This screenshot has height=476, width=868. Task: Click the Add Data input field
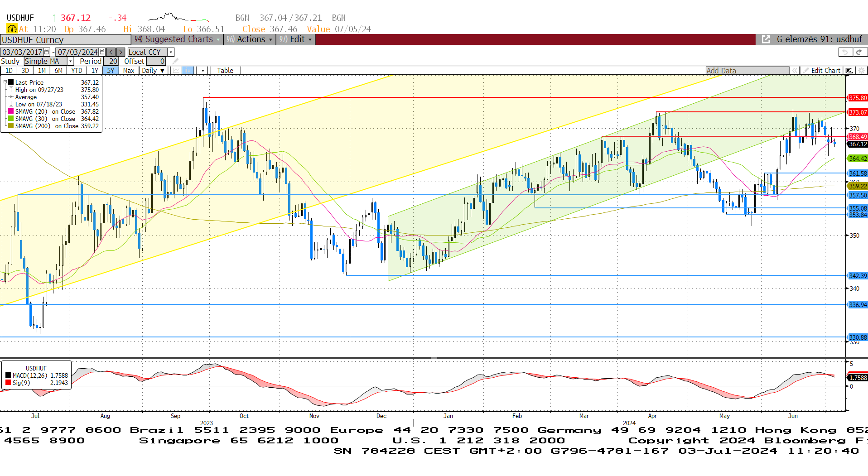point(747,70)
